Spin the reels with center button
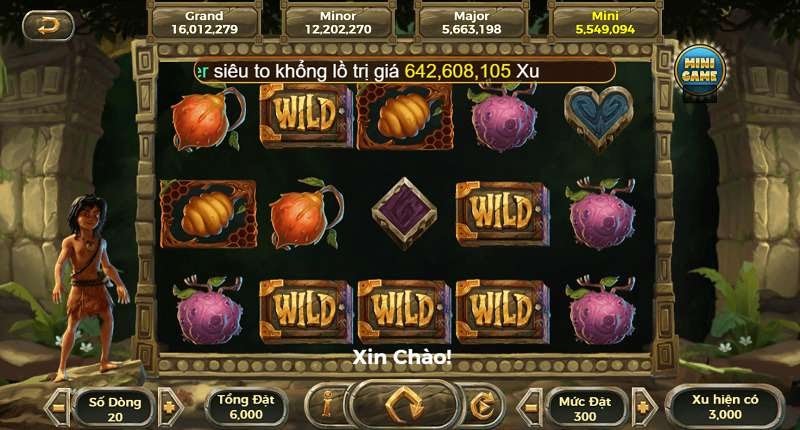The image size is (800, 430). (405, 405)
